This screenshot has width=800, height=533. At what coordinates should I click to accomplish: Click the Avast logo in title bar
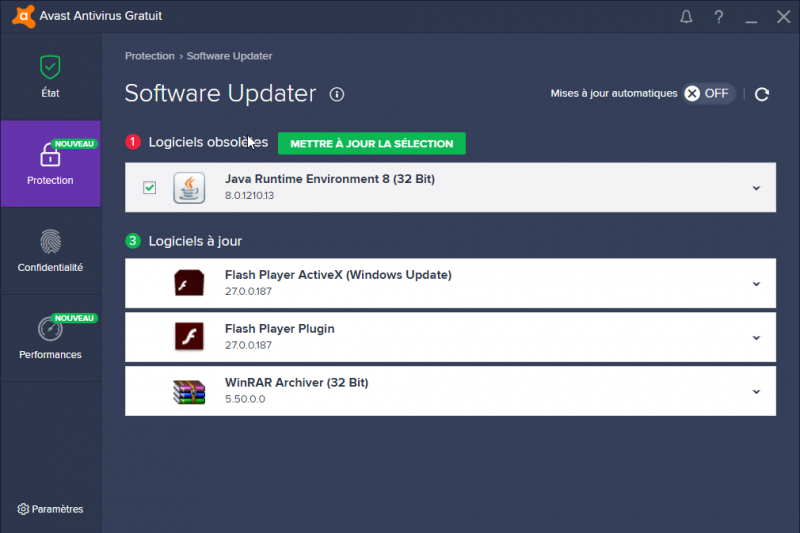coord(23,16)
